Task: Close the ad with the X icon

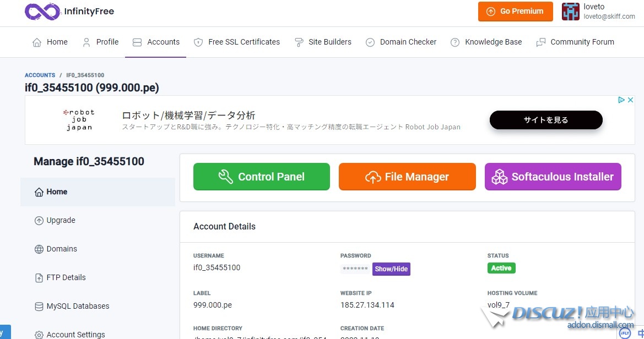Action: 630,100
